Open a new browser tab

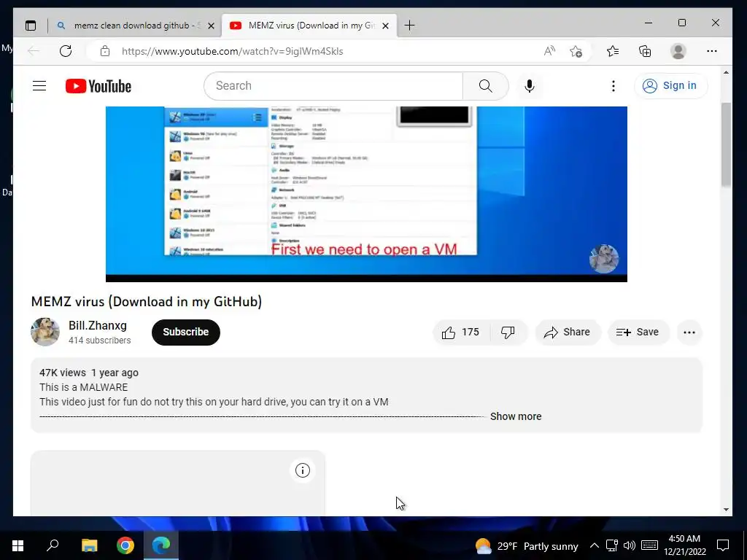point(409,26)
